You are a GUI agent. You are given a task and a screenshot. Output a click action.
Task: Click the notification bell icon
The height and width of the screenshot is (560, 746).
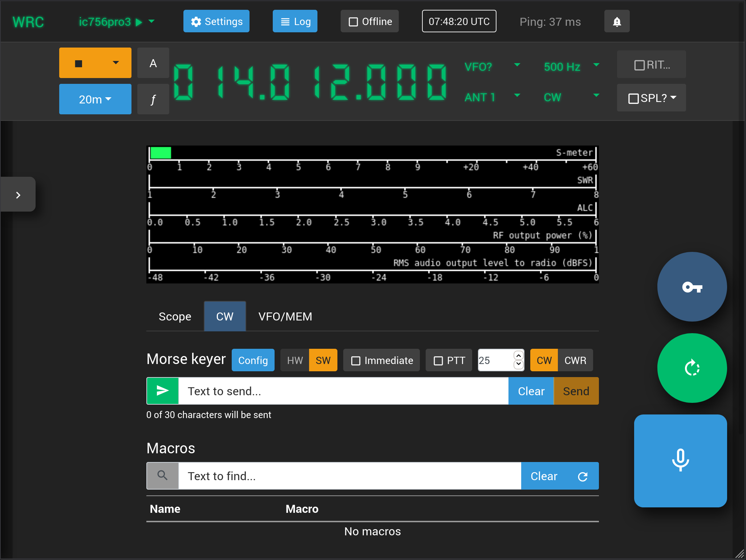point(617,22)
